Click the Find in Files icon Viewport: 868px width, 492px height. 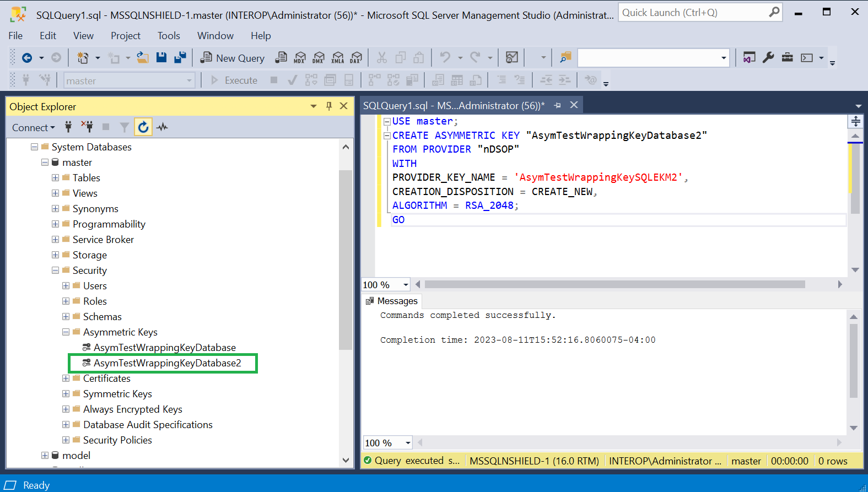coord(565,57)
